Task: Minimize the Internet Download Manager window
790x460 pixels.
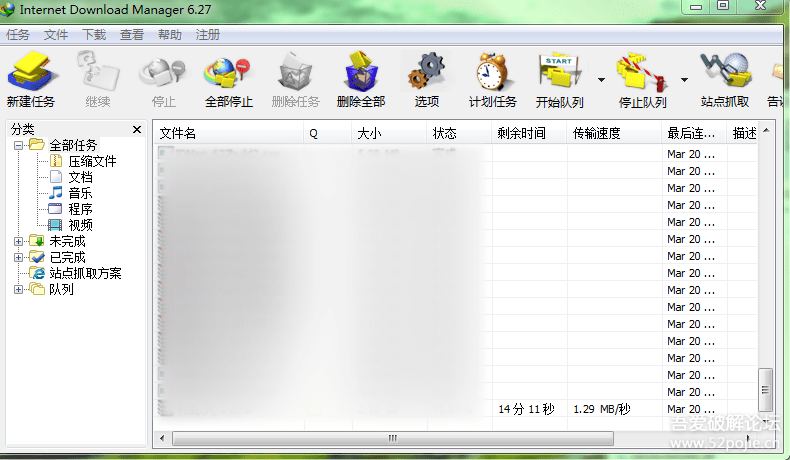Action: 696,7
